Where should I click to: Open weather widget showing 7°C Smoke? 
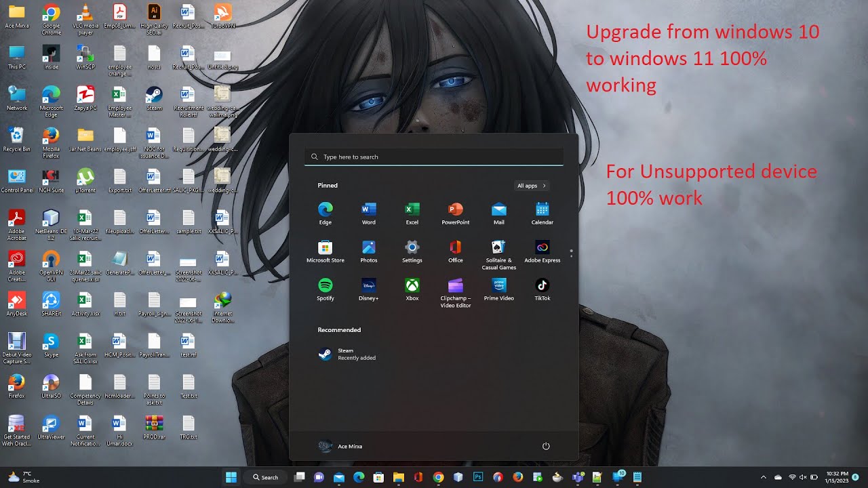24,477
